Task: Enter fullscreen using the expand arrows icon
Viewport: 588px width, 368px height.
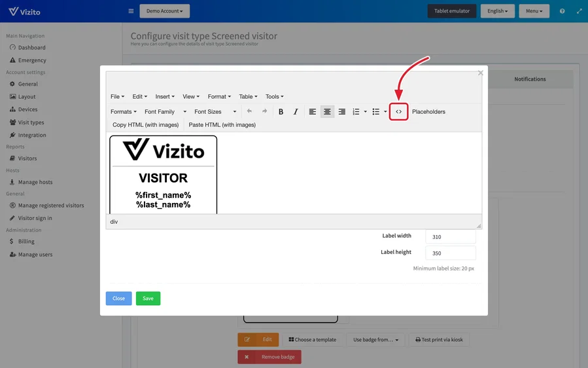Action: click(x=579, y=11)
